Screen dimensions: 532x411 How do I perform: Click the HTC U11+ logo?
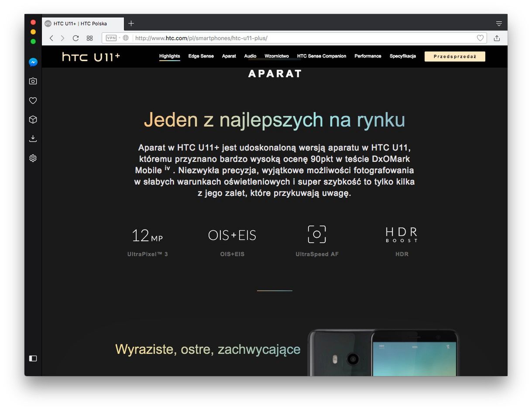pyautogui.click(x=91, y=57)
